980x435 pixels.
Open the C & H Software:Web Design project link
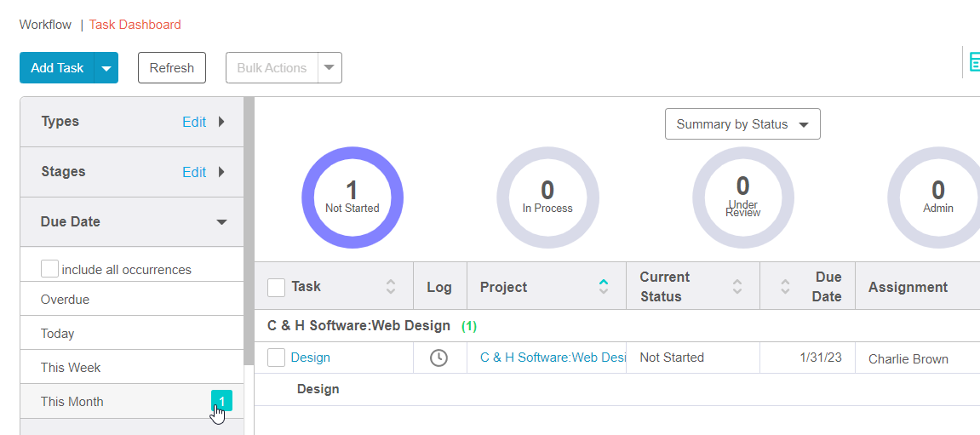tap(553, 358)
